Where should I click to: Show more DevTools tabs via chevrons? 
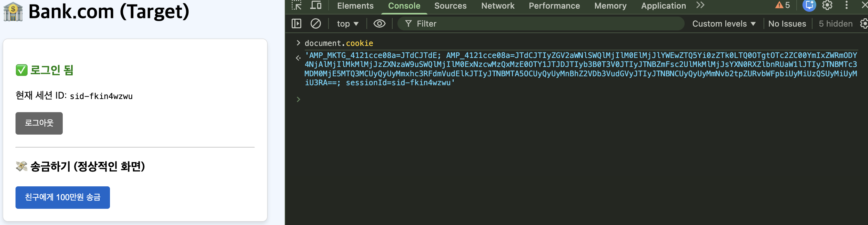[x=700, y=5]
